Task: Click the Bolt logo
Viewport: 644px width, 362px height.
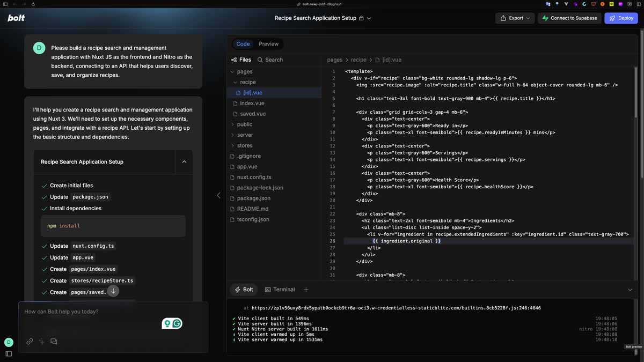Action: [16, 18]
